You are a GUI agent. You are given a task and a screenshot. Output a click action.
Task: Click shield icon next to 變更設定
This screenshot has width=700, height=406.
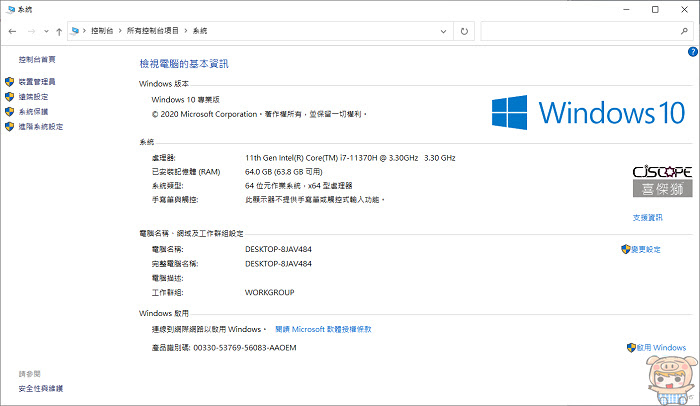point(625,249)
